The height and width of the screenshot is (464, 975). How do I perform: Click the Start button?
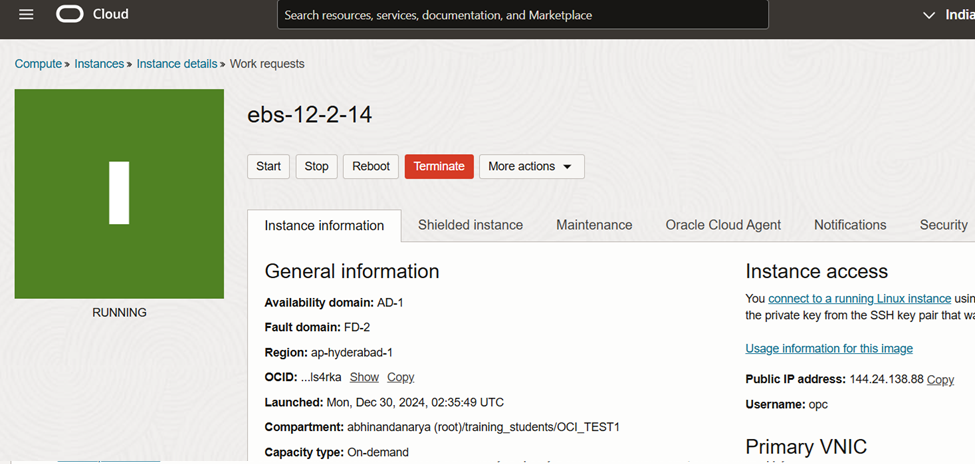click(268, 166)
